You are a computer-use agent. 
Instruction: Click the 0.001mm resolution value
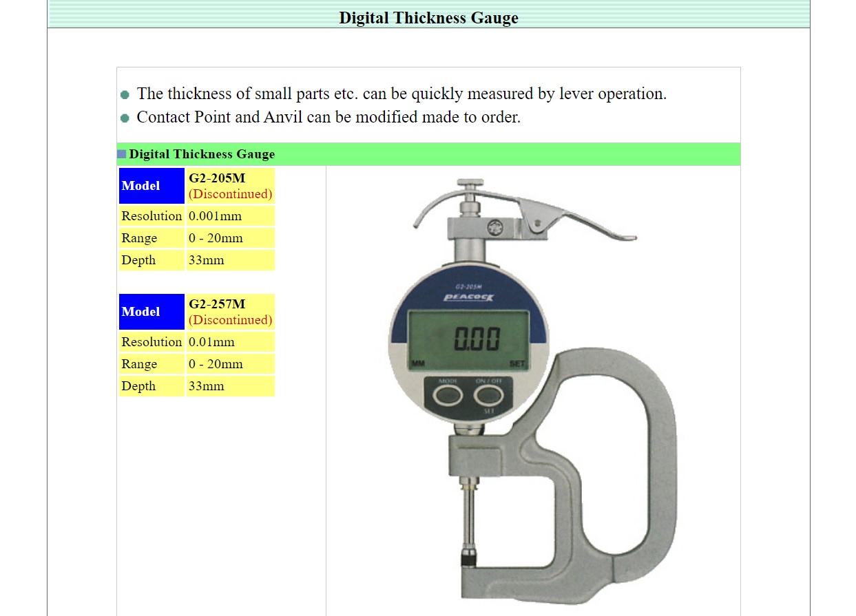[x=216, y=216]
